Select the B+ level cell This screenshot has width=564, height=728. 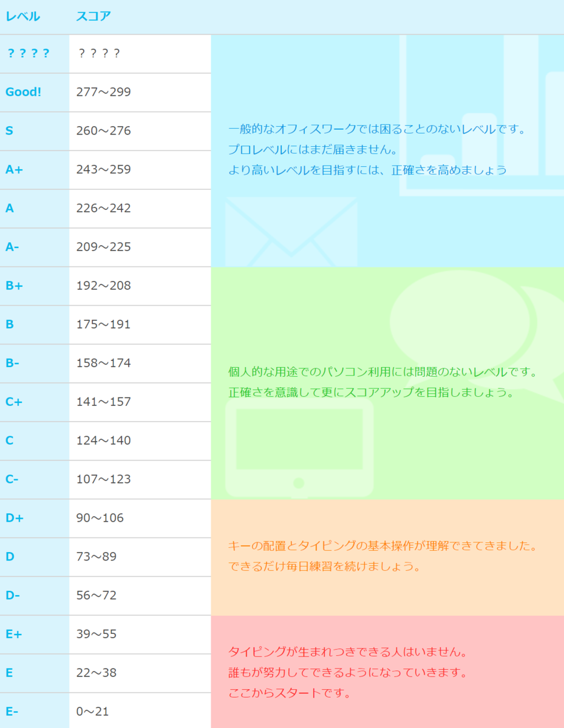point(35,286)
